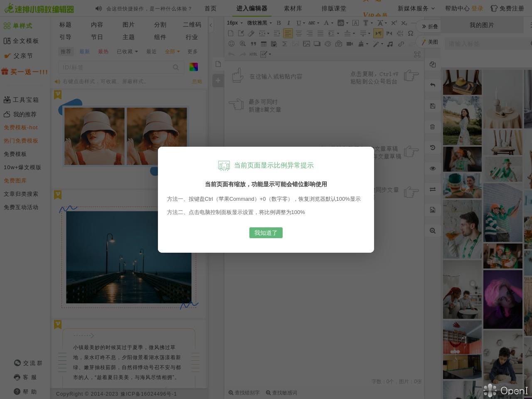The width and height of the screenshot is (532, 399).
Task: Open the formula (Σ) insert tool
Action: coord(285,44)
